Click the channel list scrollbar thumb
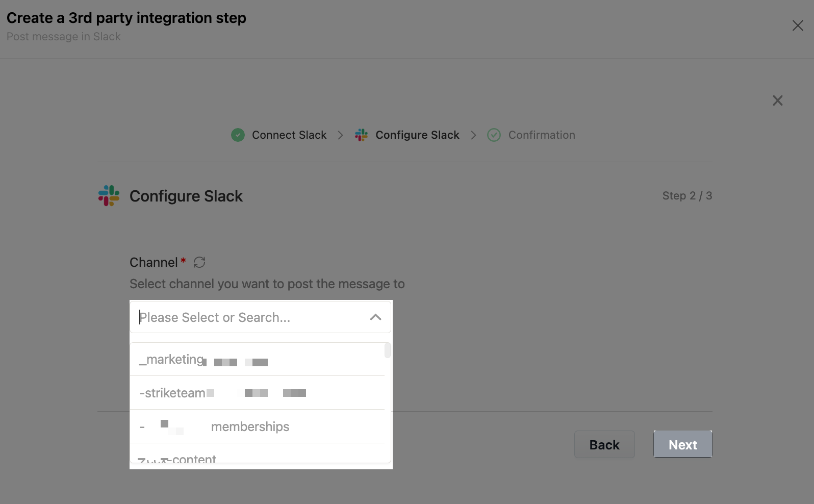 [388, 350]
